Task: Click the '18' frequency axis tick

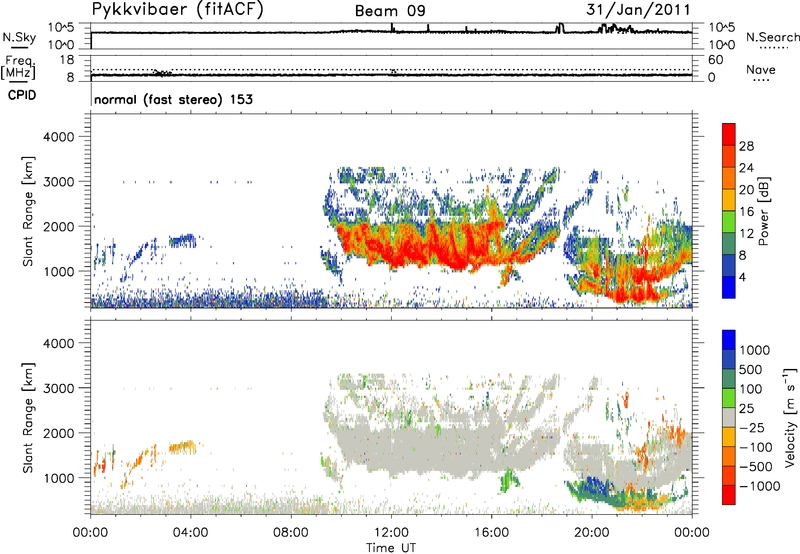Action: [67, 60]
